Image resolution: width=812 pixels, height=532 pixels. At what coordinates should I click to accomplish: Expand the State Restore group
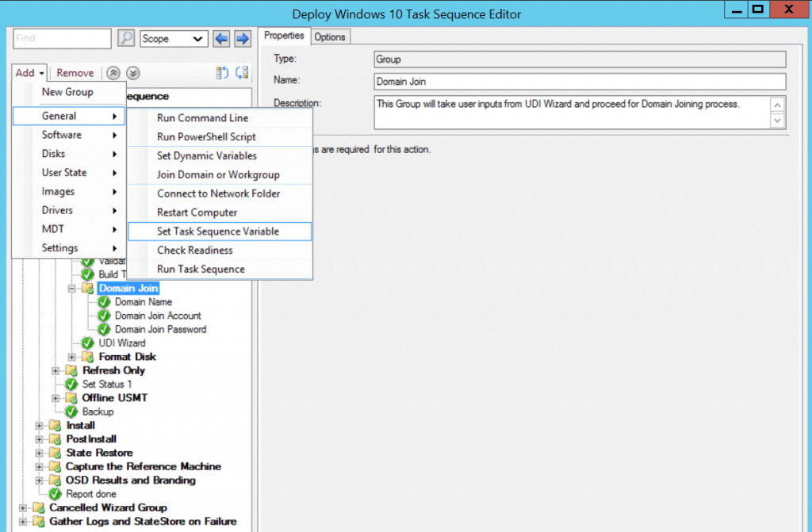pos(39,454)
